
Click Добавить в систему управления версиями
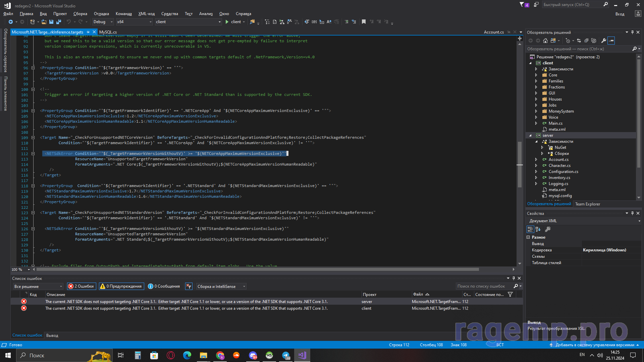[594, 345]
